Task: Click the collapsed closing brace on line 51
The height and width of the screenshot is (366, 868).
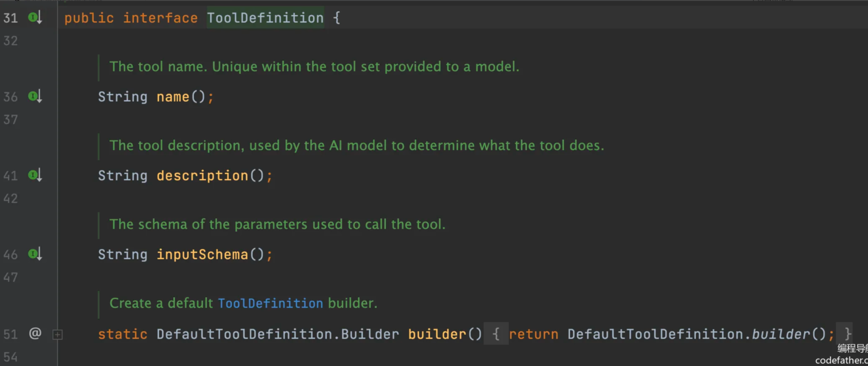Action: click(847, 334)
